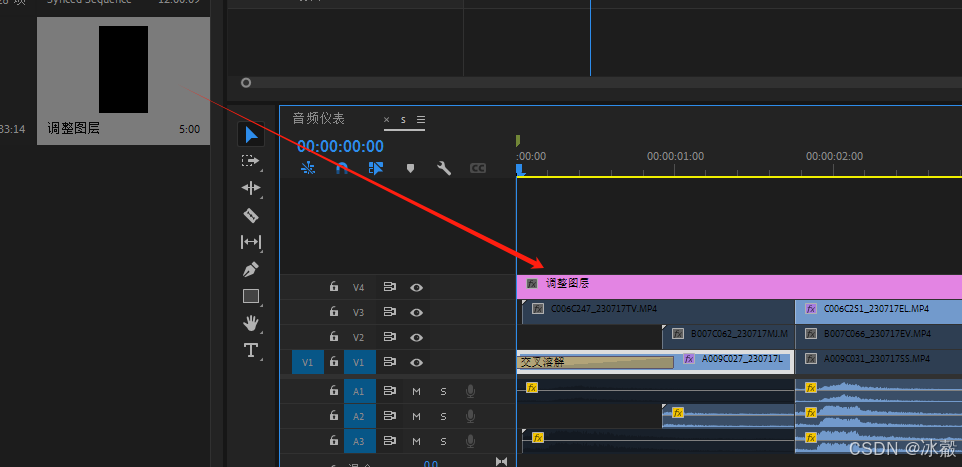962x467 pixels.
Task: Toggle sync lock for track V2
Action: [x=390, y=337]
